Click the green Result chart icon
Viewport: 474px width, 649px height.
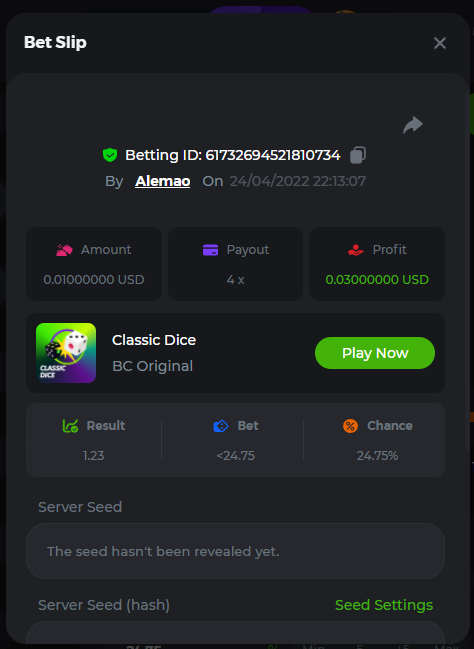point(70,426)
